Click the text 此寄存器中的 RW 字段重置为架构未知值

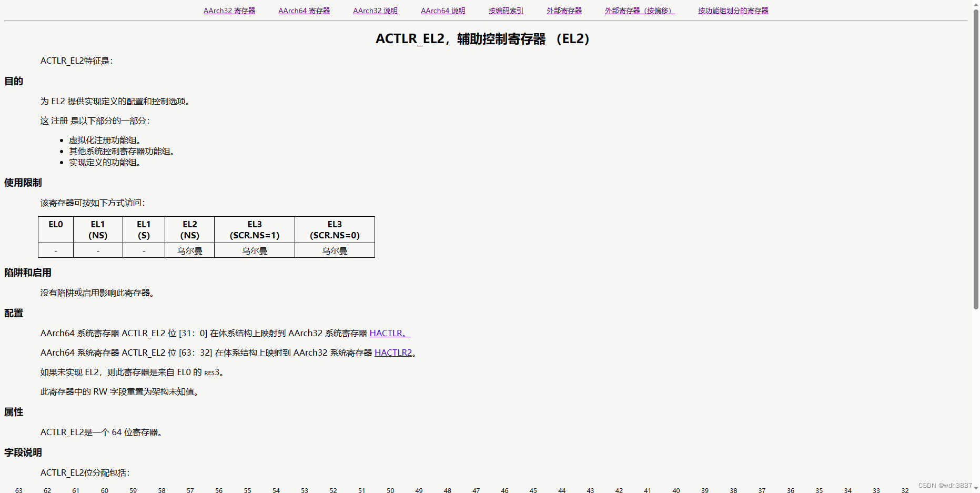click(x=119, y=391)
